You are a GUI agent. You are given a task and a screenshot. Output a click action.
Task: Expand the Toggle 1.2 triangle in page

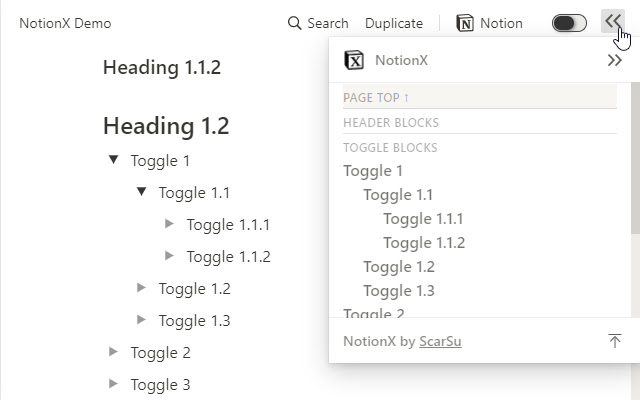pos(141,288)
